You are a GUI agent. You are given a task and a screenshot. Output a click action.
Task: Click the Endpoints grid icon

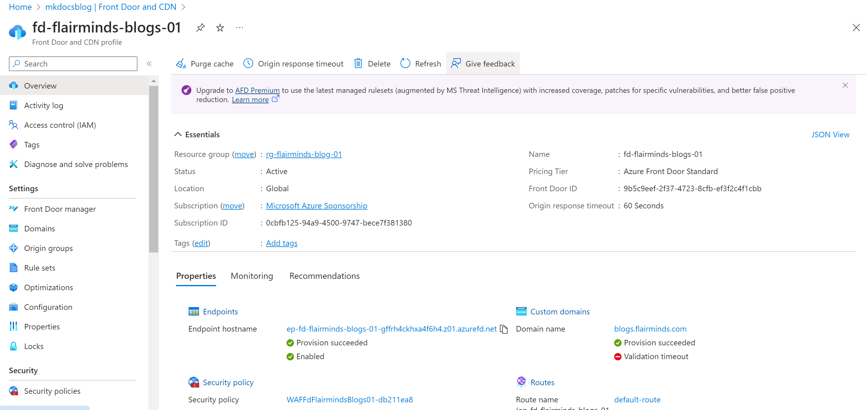pos(194,312)
